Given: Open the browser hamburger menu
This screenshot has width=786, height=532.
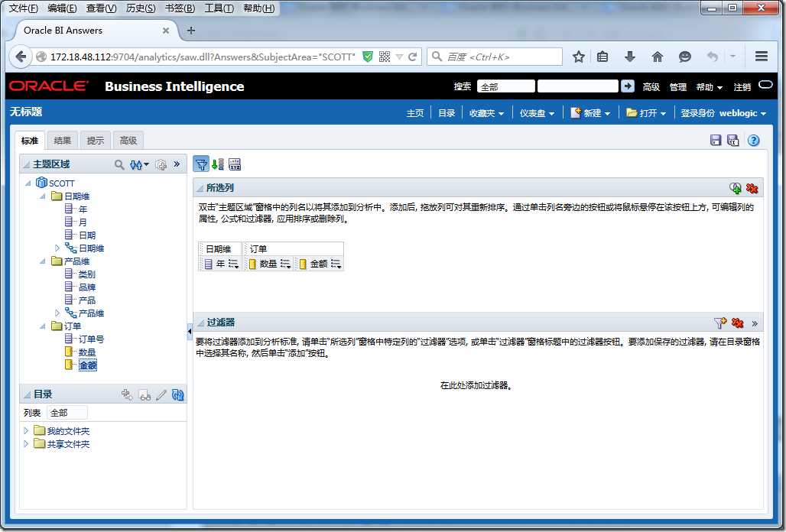Looking at the screenshot, I should coord(762,57).
